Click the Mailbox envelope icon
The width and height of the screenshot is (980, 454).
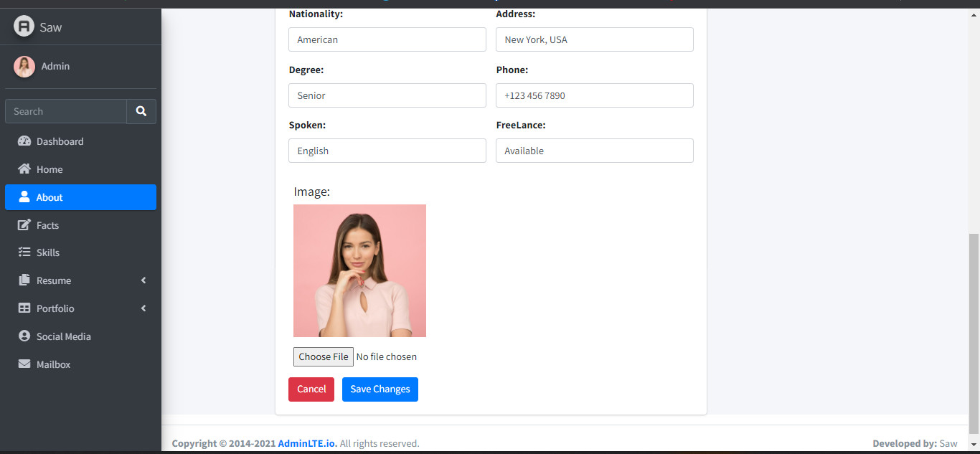24,364
